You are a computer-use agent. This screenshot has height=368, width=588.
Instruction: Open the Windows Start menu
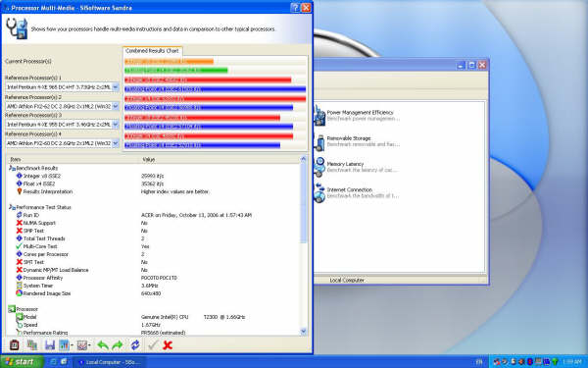point(22,361)
